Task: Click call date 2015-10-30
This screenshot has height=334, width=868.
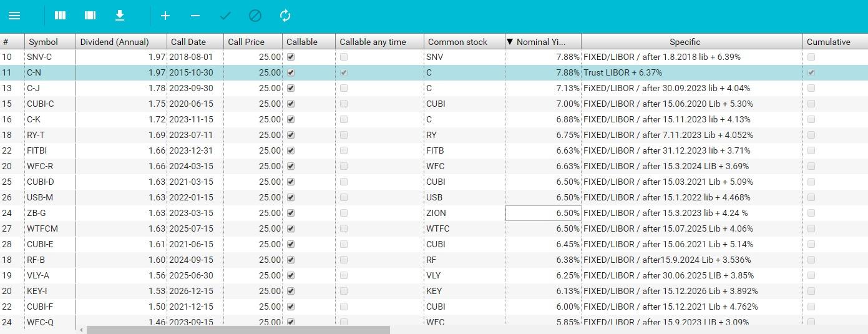Action: point(195,72)
